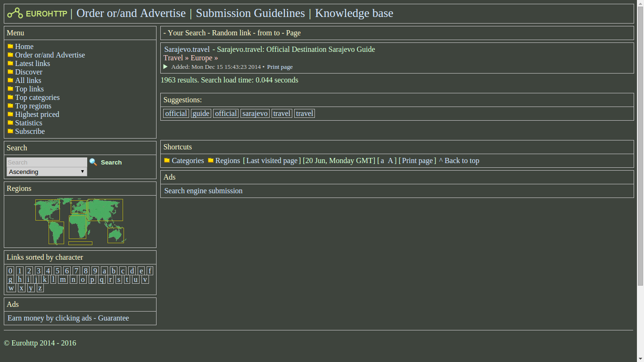
Task: Open Search engine submission ad link
Action: click(203, 190)
